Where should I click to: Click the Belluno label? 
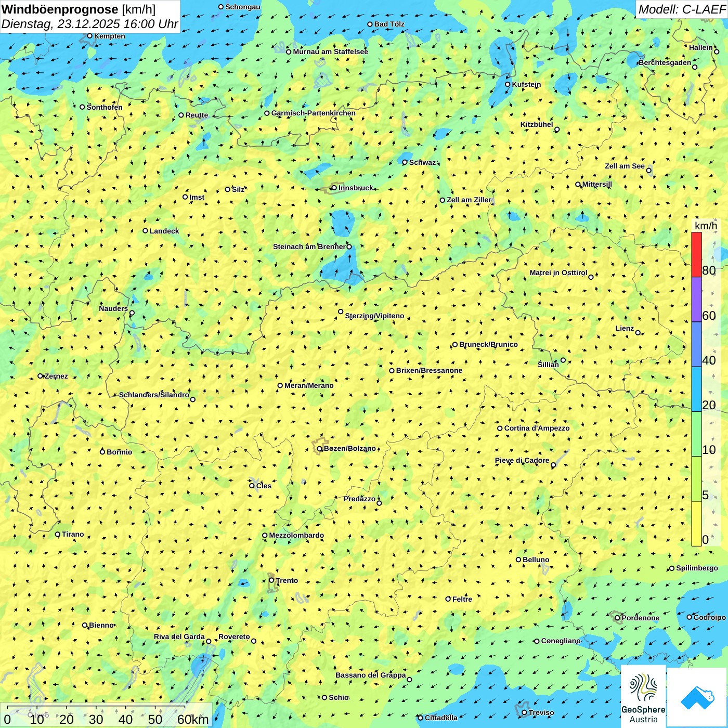click(536, 560)
